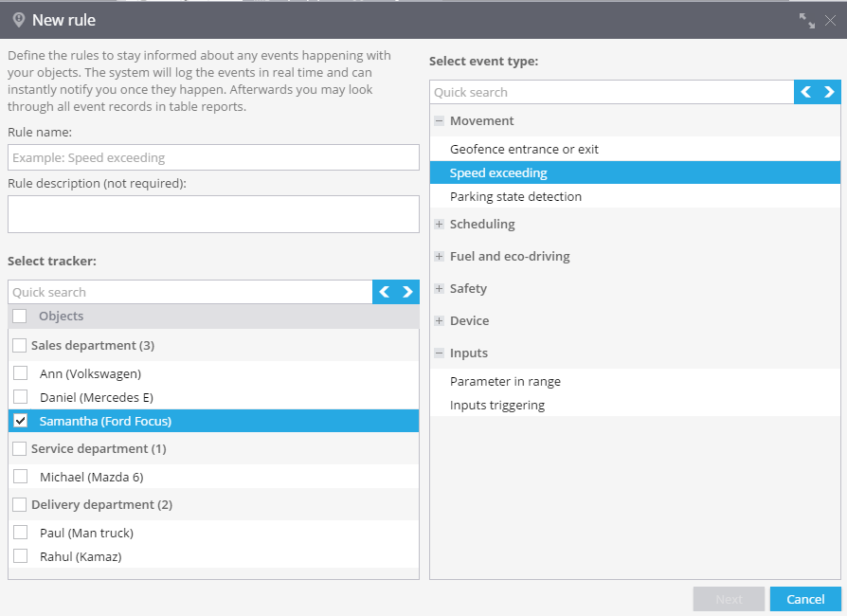Expand the Fuel and eco-driving group
This screenshot has width=847, height=616.
point(440,257)
